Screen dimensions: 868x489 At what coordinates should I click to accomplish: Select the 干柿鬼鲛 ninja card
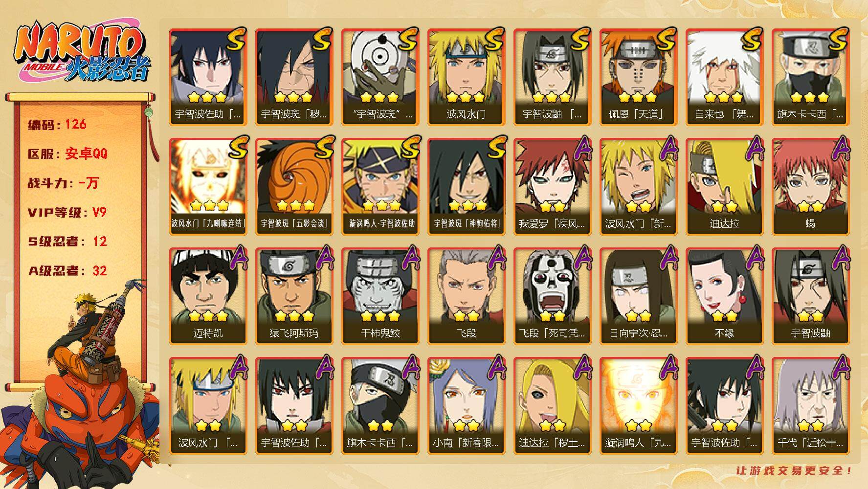tap(380, 296)
